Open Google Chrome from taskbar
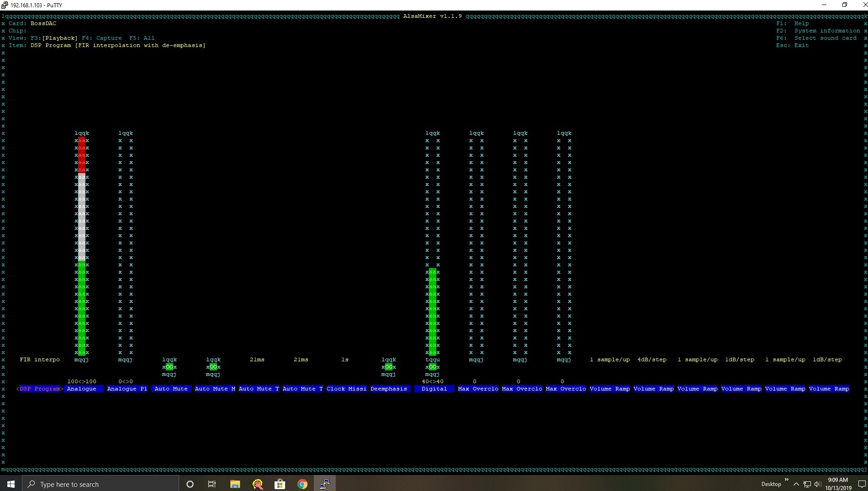The height and width of the screenshot is (491, 868). tap(302, 484)
